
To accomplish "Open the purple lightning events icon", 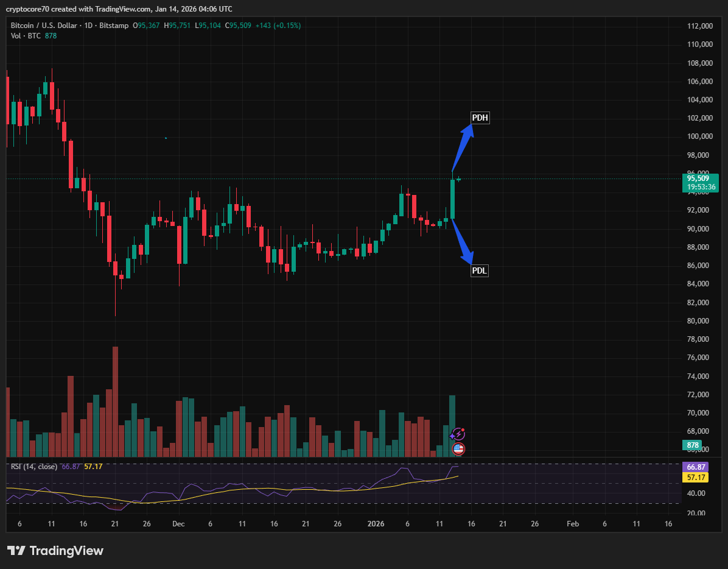I will (458, 434).
